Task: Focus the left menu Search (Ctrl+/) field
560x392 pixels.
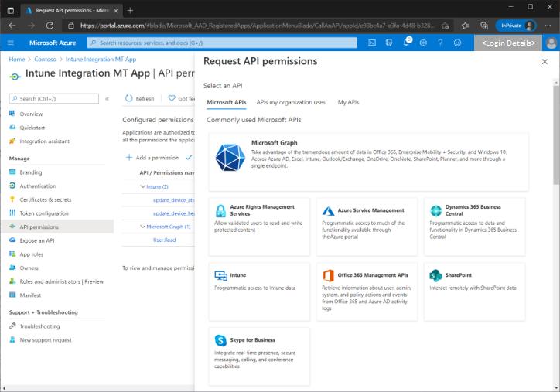Action: tap(54, 98)
